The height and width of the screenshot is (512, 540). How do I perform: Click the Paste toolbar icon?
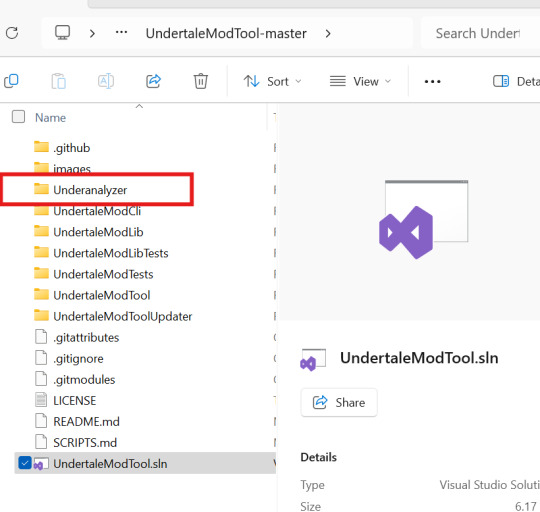point(59,81)
